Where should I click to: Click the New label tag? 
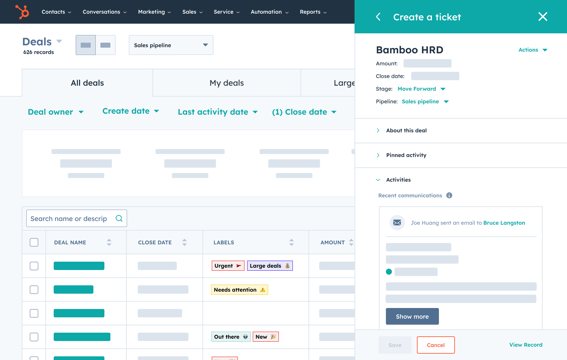tap(265, 337)
